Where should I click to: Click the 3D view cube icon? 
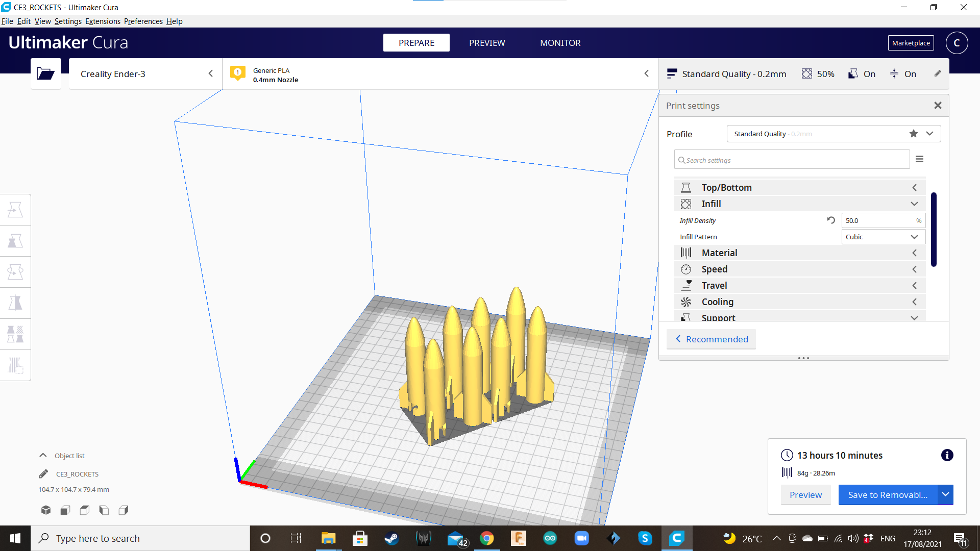point(46,510)
